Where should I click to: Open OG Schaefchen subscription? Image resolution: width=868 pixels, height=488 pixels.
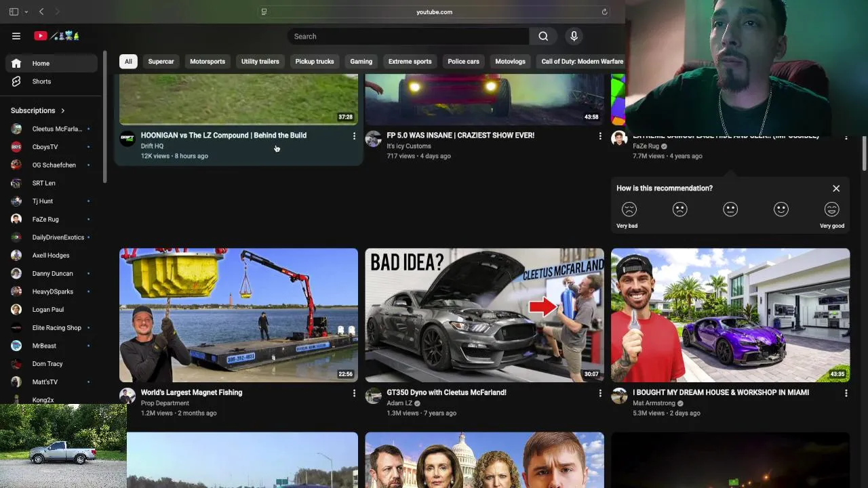coord(52,165)
